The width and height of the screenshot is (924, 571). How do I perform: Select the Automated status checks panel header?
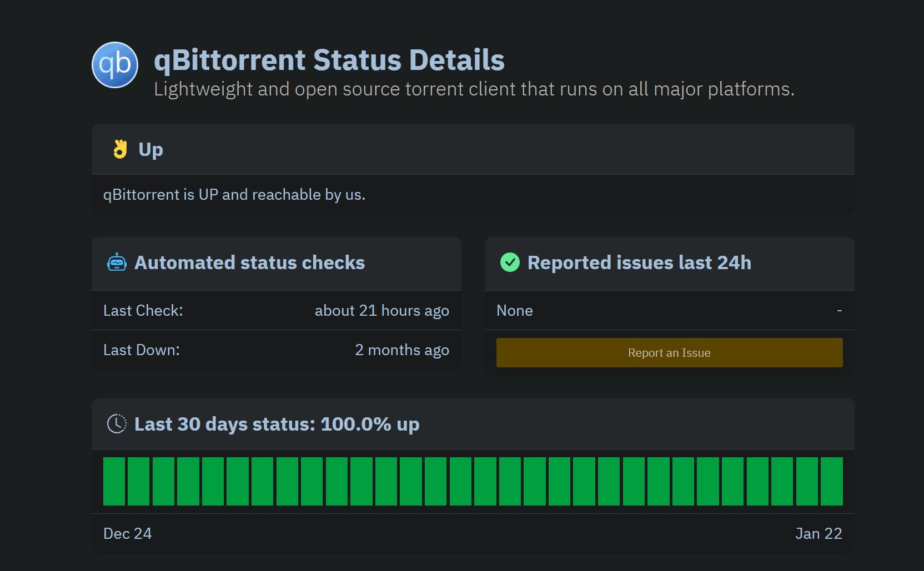point(250,263)
